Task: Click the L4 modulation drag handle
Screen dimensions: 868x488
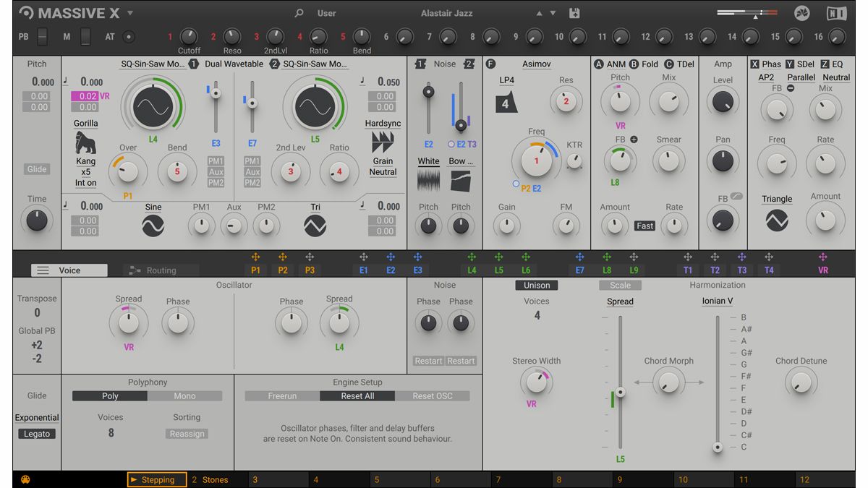Action: click(472, 257)
